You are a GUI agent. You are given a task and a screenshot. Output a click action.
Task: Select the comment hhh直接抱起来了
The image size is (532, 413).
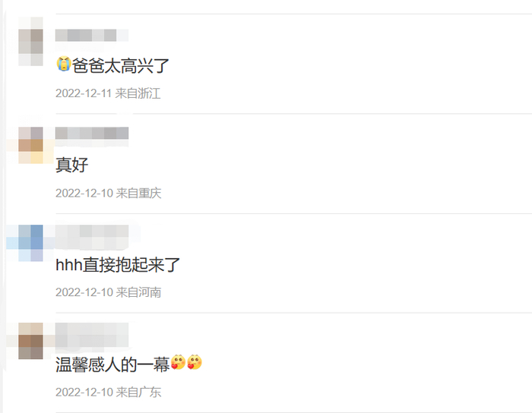pos(118,265)
